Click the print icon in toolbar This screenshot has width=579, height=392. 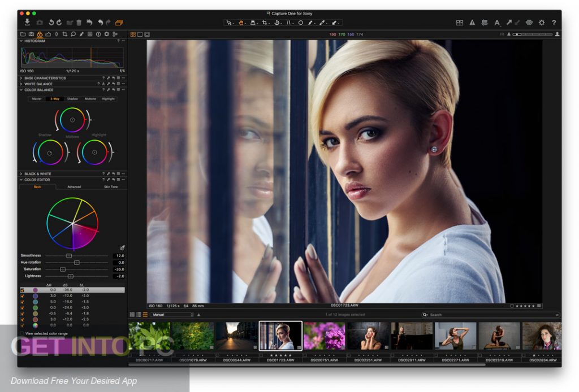pos(529,23)
